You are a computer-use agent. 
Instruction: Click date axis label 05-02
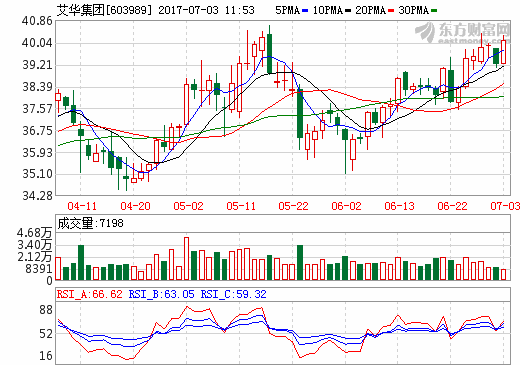[x=188, y=206]
